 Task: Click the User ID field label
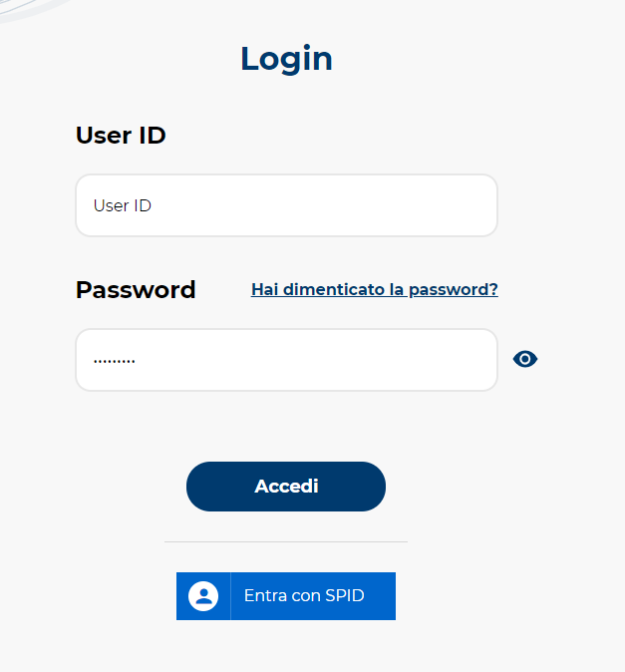(x=121, y=136)
